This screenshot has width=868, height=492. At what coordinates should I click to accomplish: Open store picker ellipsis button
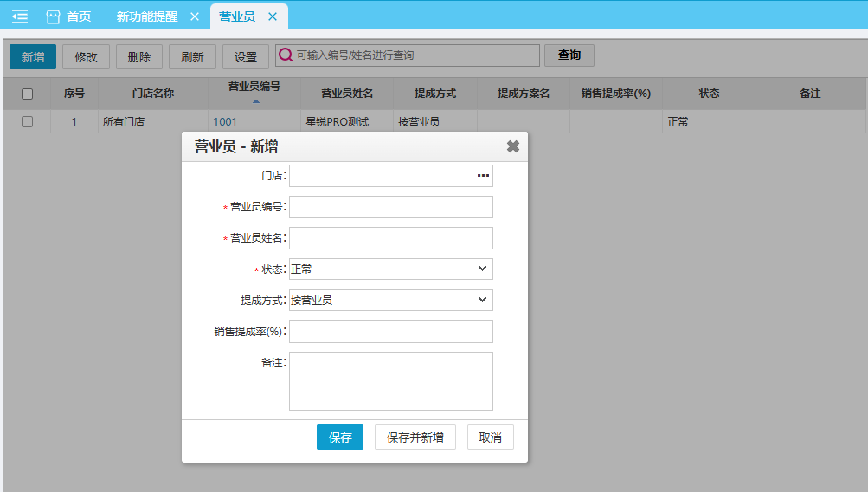point(483,176)
